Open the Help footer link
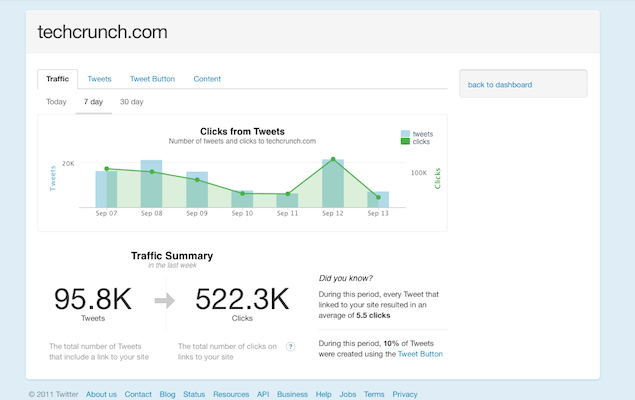The height and width of the screenshot is (400, 635). click(324, 394)
